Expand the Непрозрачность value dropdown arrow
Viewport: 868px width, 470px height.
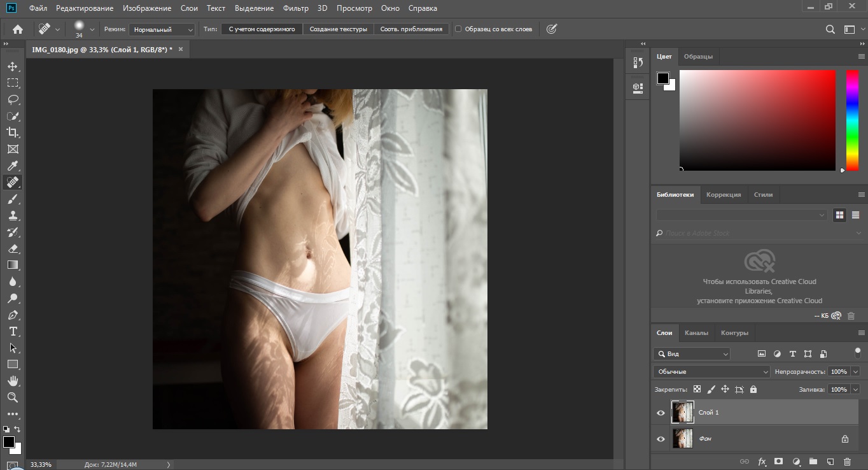855,371
